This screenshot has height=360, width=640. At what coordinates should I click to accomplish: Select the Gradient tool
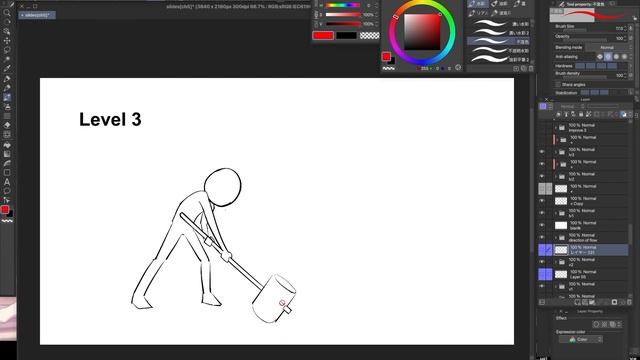7,154
